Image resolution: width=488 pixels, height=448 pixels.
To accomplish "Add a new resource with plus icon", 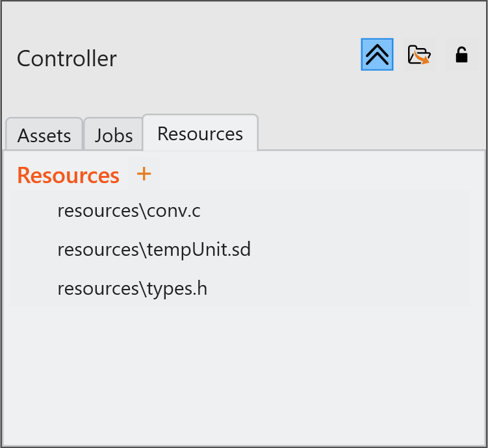I will (x=144, y=174).
